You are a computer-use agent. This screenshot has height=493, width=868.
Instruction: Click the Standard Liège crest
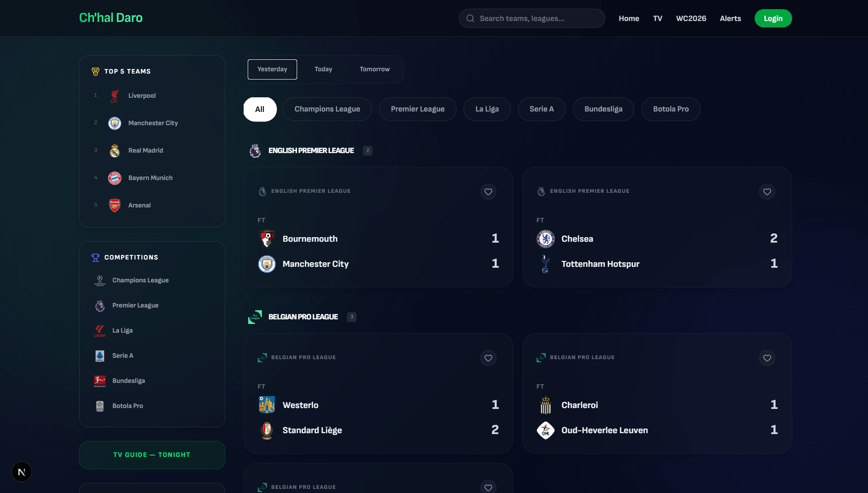[267, 430]
